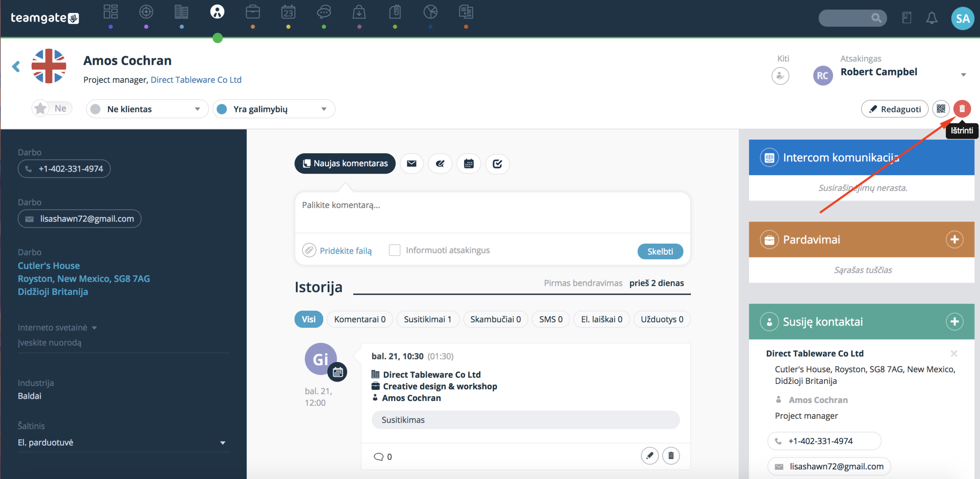Click the red Ištrinti trash button

(962, 109)
